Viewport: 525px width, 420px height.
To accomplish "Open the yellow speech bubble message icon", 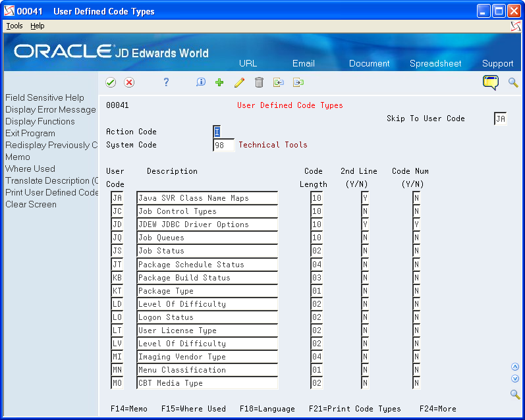I will click(x=491, y=82).
